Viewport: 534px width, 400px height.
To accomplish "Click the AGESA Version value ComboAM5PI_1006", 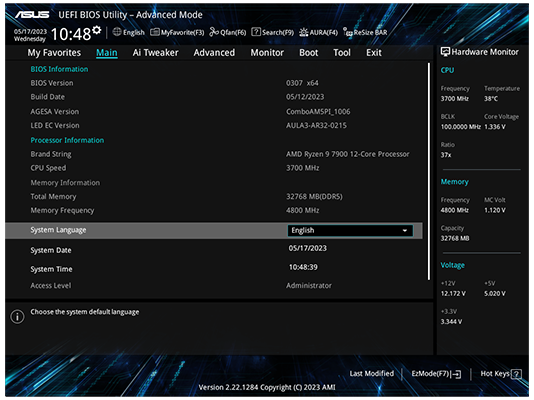I will (x=318, y=112).
